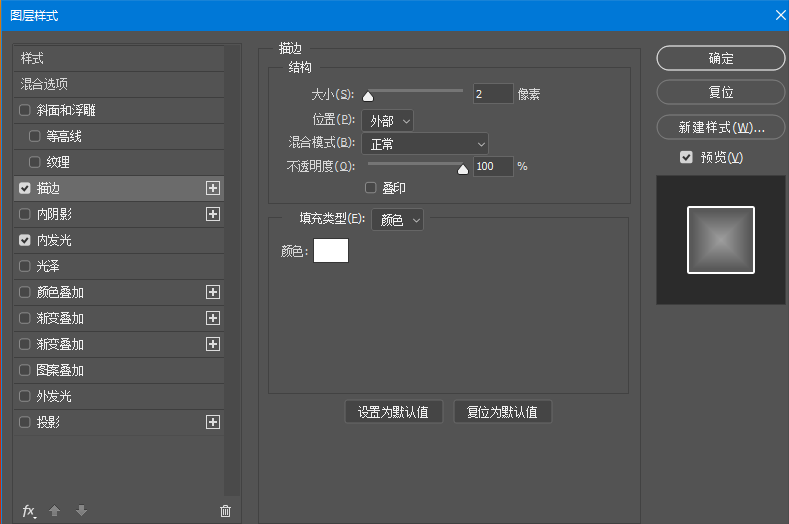Enable 投影 checkbox
The image size is (789, 524).
pos(25,422)
